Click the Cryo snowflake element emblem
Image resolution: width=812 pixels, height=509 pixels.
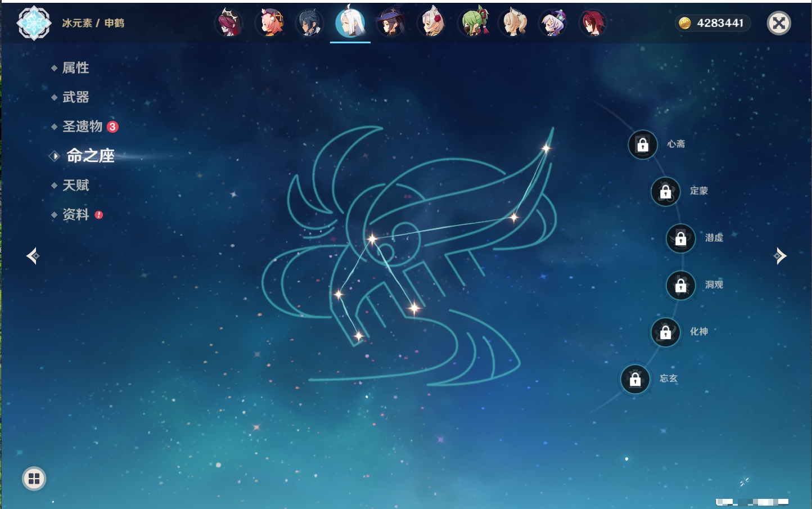pyautogui.click(x=34, y=23)
